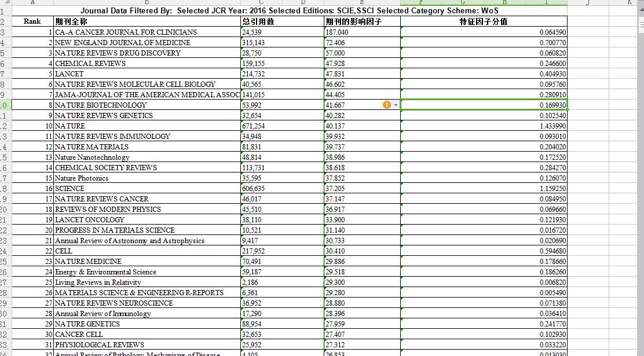This screenshot has height=356, width=644.
Task: Select the SCIENCE journal cell
Action: click(x=147, y=189)
